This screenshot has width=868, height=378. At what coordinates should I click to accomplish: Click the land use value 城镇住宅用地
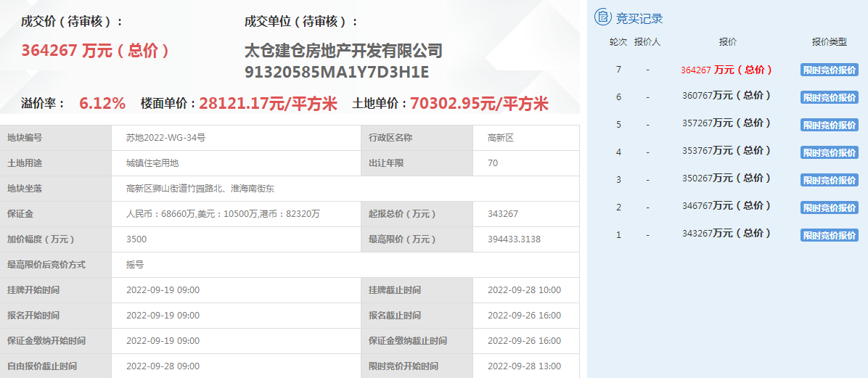[x=153, y=163]
